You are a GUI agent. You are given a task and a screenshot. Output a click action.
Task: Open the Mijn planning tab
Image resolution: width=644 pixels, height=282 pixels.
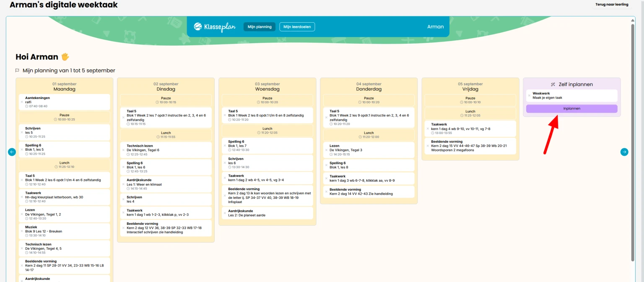pos(260,27)
